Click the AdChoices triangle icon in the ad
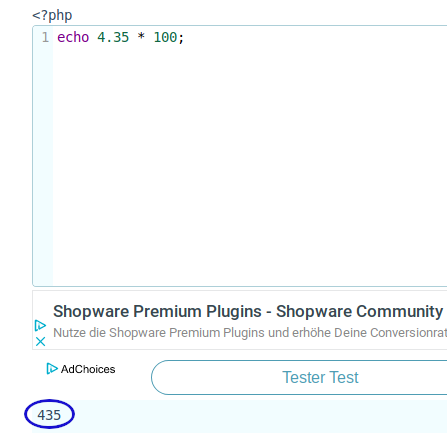The image size is (447, 433). 40,325
